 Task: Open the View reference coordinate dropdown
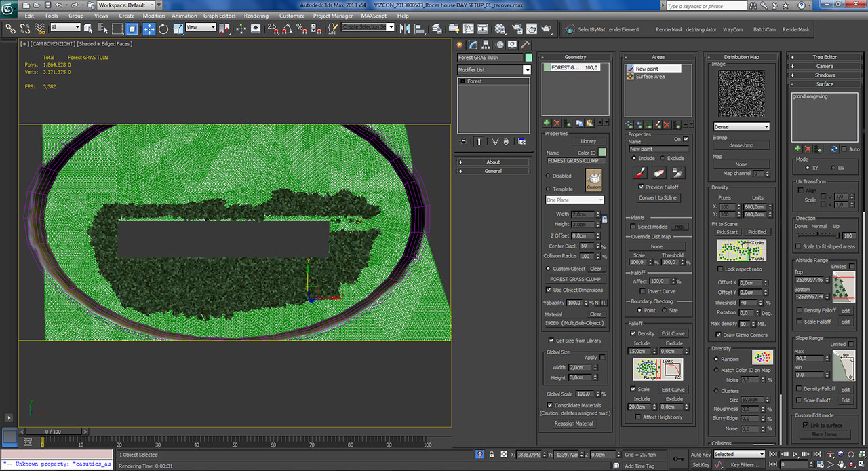tap(201, 27)
